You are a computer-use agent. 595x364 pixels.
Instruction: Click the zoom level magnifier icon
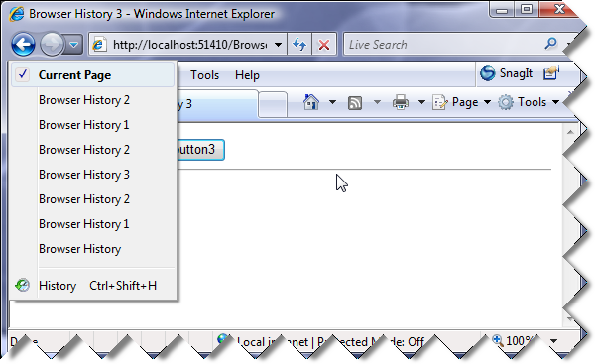click(497, 340)
